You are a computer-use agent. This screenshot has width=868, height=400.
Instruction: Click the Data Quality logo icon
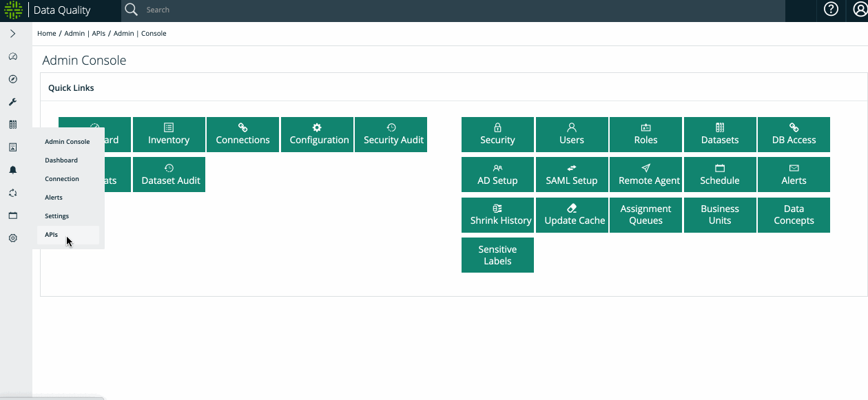pyautogui.click(x=13, y=10)
